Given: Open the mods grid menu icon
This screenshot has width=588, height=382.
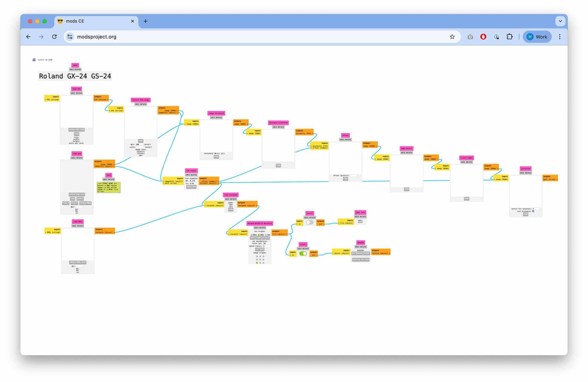Looking at the screenshot, I should (x=34, y=60).
